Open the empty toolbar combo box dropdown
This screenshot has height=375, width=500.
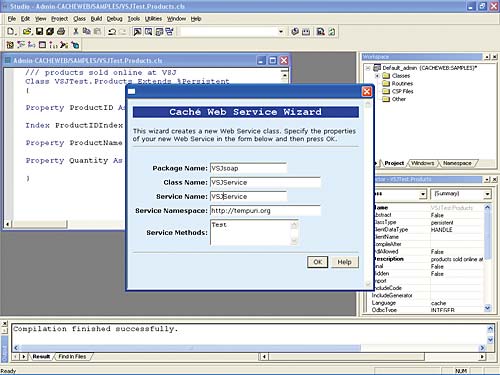click(x=281, y=32)
